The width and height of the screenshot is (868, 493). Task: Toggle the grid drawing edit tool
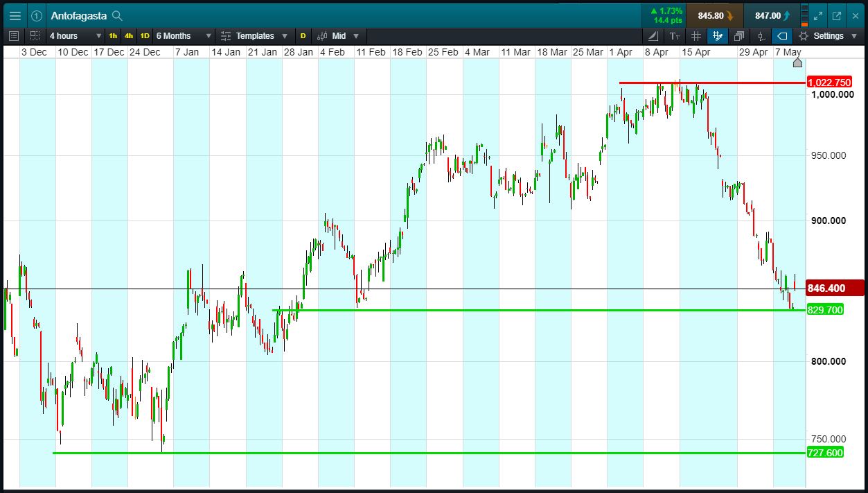(x=718, y=35)
